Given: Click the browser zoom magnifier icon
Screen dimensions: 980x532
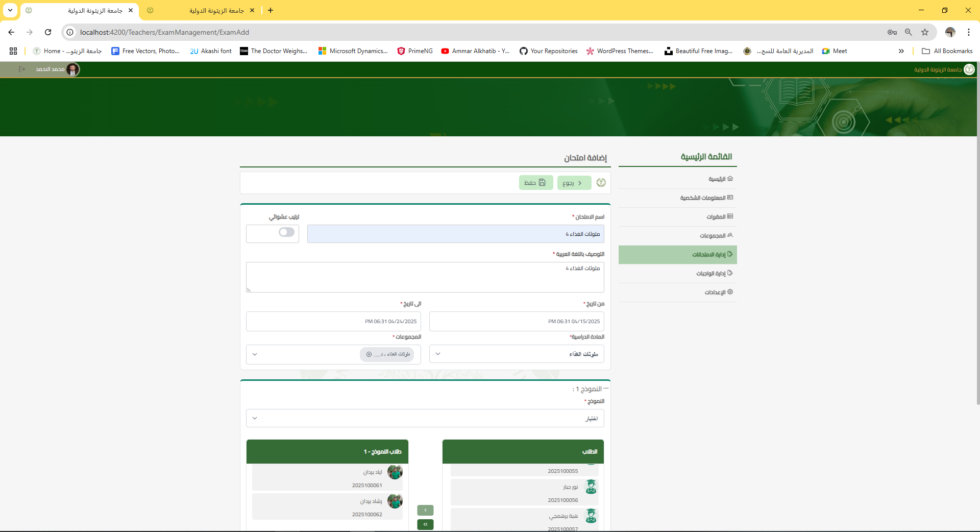Looking at the screenshot, I should click(x=909, y=32).
